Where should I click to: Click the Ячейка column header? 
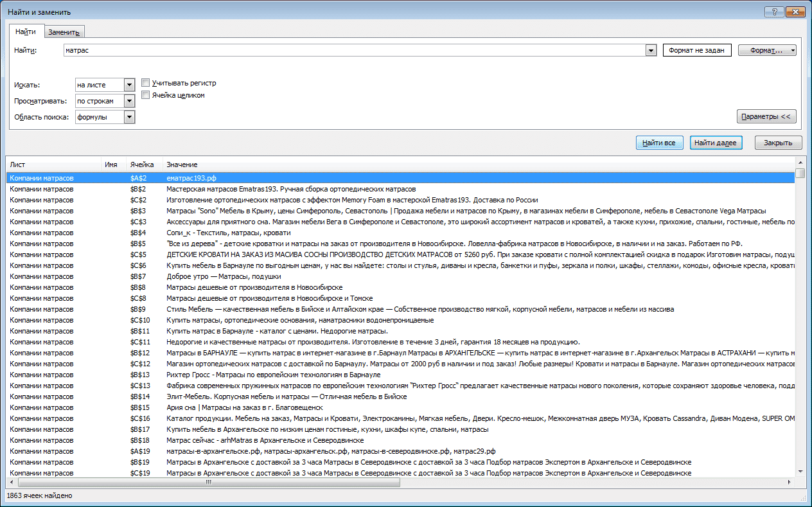[x=144, y=165]
